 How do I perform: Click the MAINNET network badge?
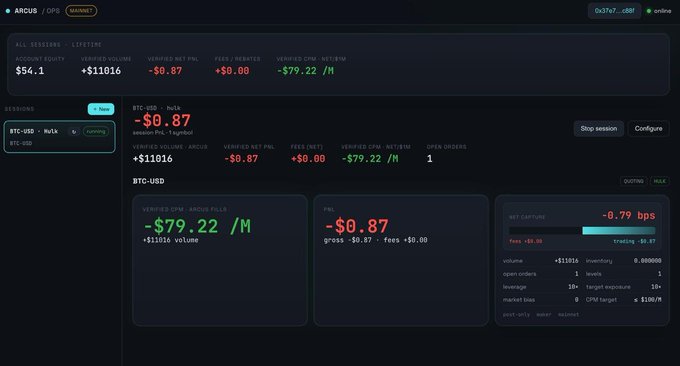click(x=81, y=11)
